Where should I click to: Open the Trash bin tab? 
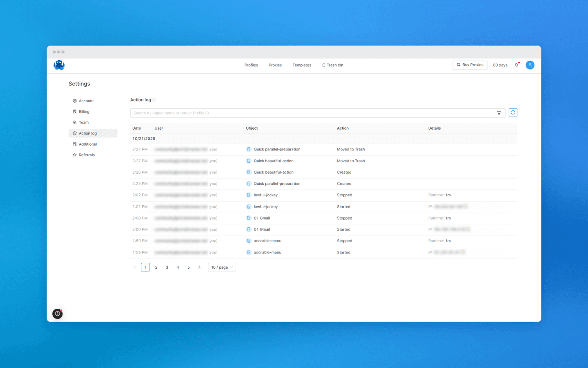click(x=332, y=65)
